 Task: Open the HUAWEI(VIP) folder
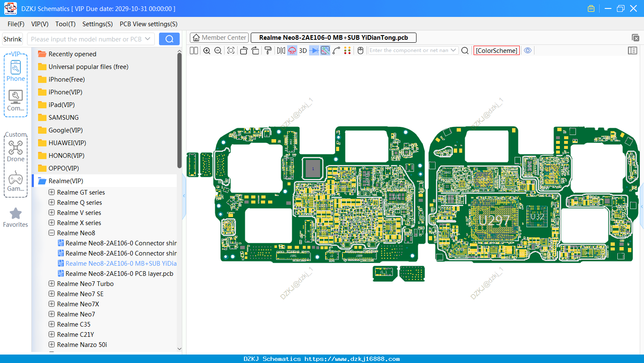pos(62,143)
